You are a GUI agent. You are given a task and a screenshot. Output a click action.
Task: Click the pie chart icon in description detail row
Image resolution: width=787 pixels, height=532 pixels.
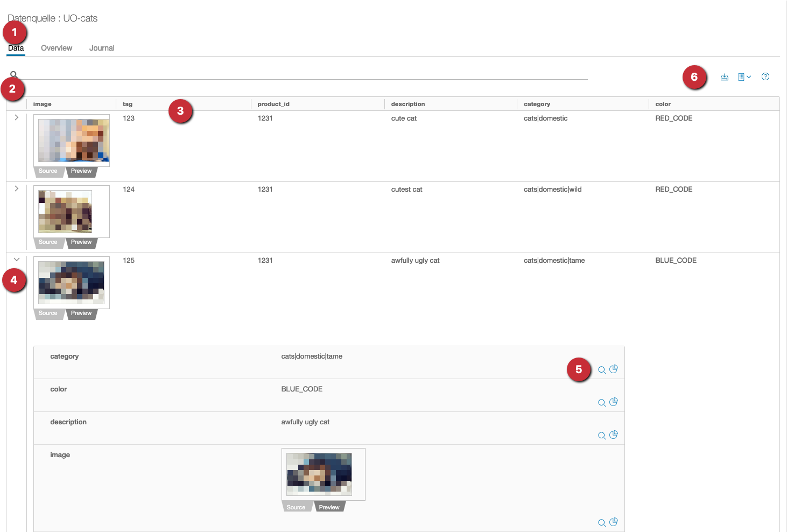(614, 435)
